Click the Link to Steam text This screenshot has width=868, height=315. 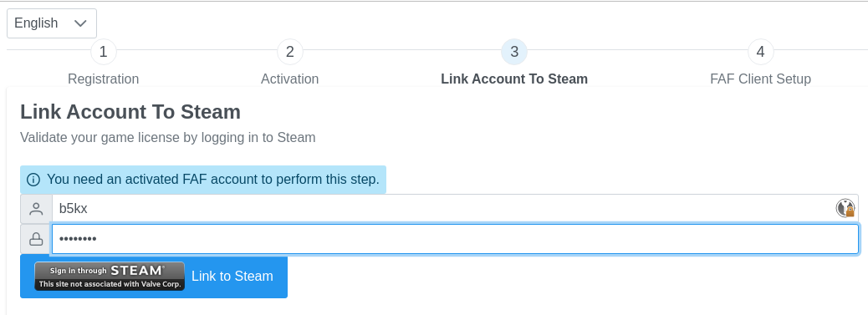tap(232, 277)
